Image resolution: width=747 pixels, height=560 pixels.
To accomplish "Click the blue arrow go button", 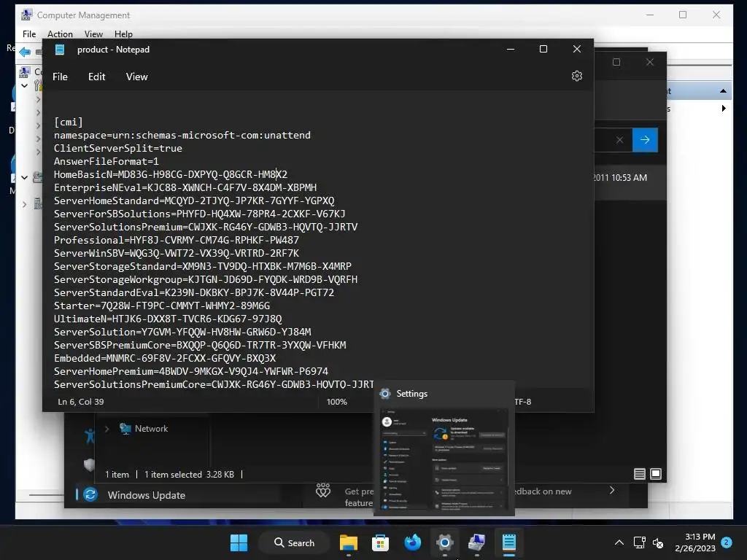I will [645, 139].
